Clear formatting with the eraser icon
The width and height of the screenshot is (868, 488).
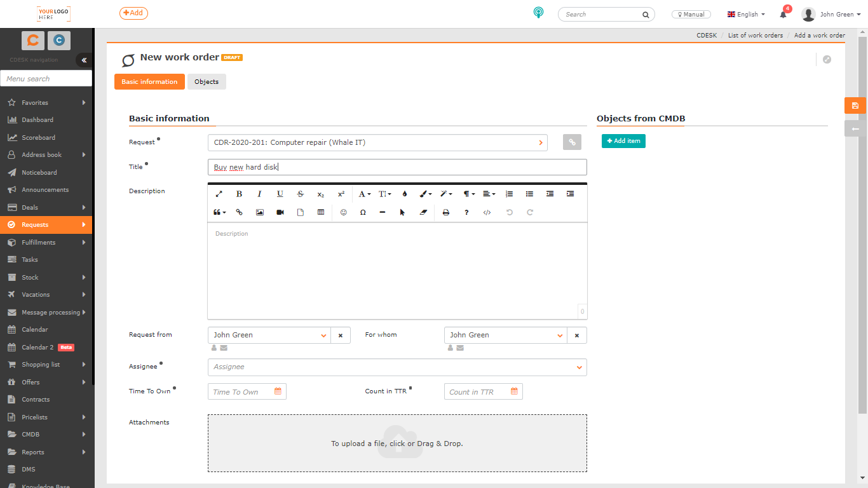coord(424,212)
